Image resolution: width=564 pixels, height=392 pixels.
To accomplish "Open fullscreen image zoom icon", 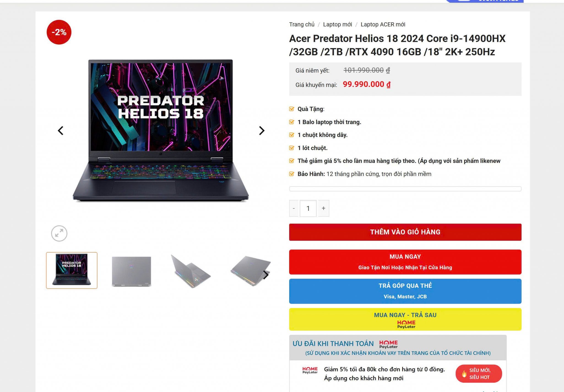I will click(x=59, y=234).
